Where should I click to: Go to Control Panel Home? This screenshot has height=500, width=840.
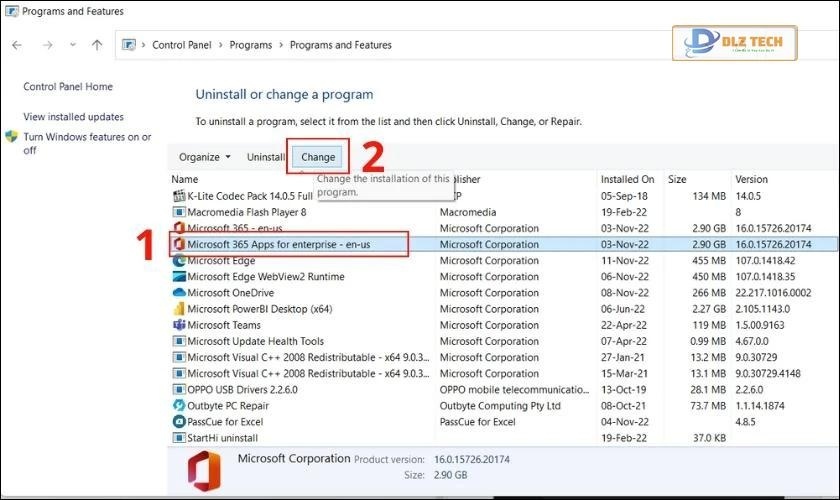[68, 87]
